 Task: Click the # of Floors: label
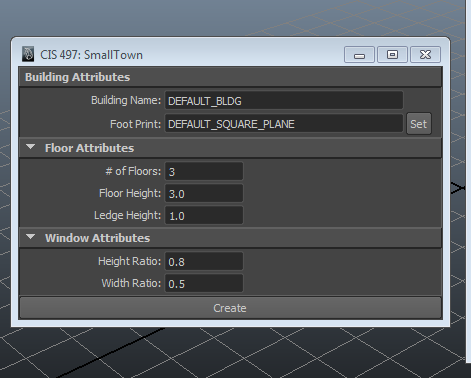coord(133,171)
